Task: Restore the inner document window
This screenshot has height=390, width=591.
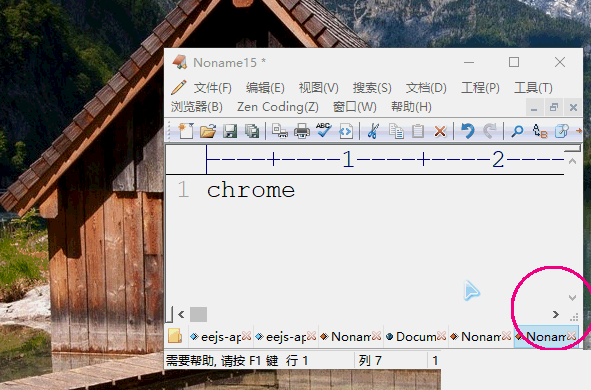Action: [554, 107]
